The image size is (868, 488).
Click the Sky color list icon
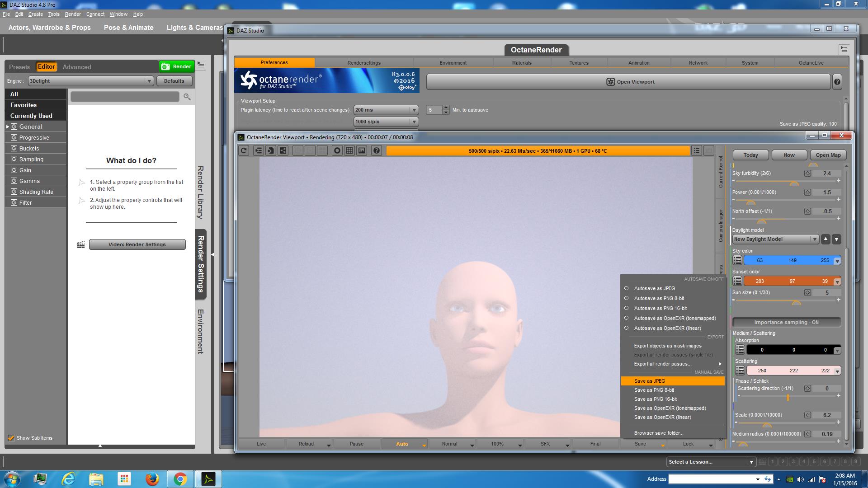737,260
